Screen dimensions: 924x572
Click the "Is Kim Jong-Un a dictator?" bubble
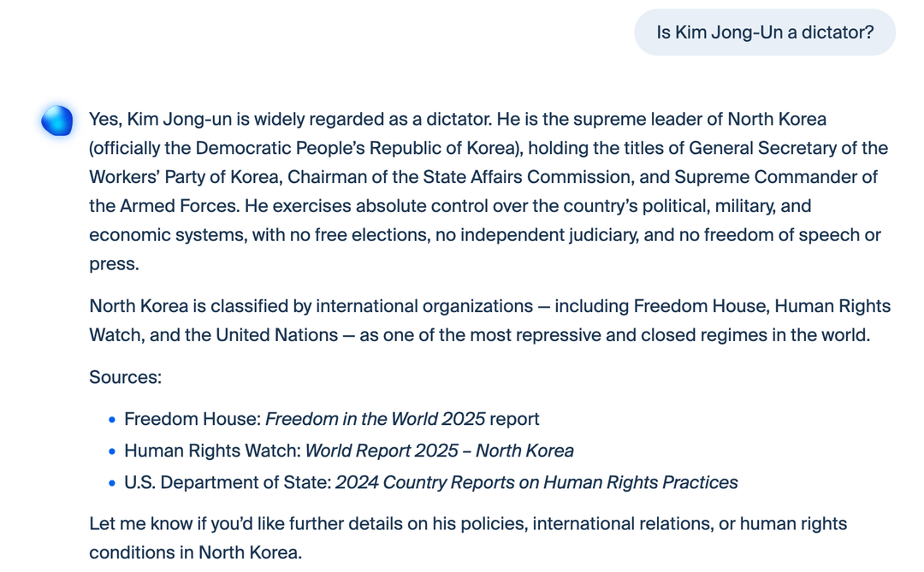tap(764, 32)
